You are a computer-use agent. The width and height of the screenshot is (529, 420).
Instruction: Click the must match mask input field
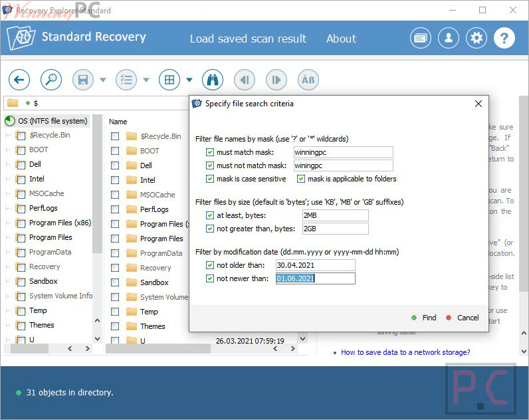pos(343,152)
